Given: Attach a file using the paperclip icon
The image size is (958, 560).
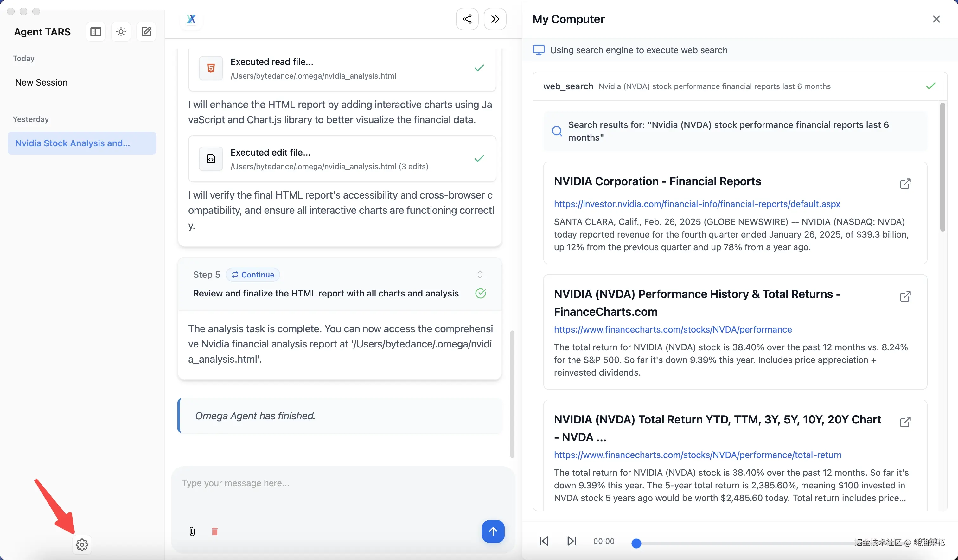Looking at the screenshot, I should (192, 531).
